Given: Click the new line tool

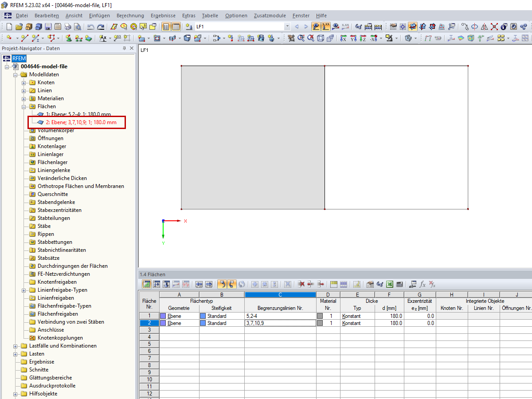Looking at the screenshot, I should [x=25, y=38].
